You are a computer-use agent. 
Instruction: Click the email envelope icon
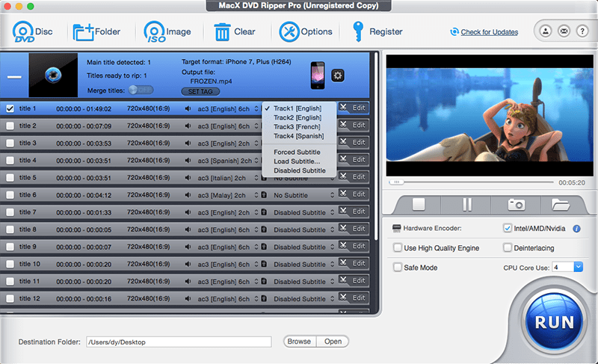click(564, 31)
